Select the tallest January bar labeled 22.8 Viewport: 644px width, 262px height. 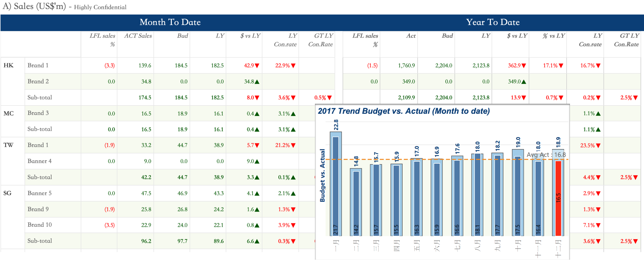(x=336, y=184)
